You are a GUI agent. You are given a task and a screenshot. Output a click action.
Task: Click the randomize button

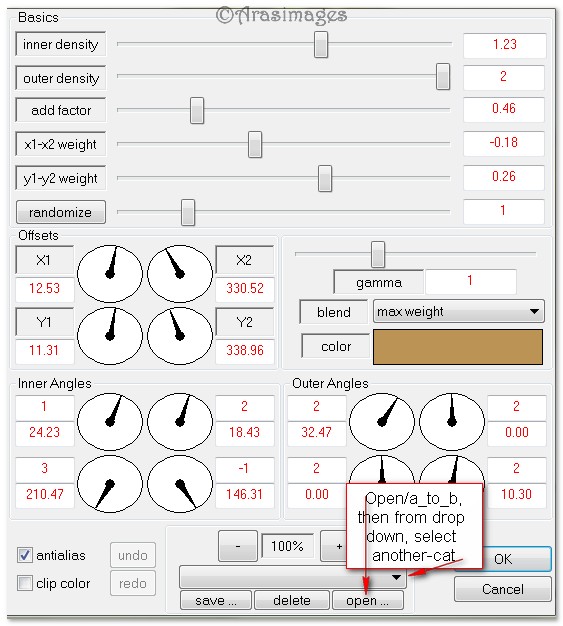pyautogui.click(x=61, y=212)
